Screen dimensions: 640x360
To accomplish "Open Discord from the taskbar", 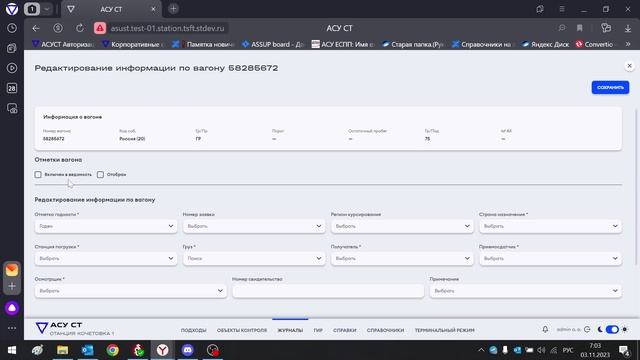I will (x=188, y=350).
